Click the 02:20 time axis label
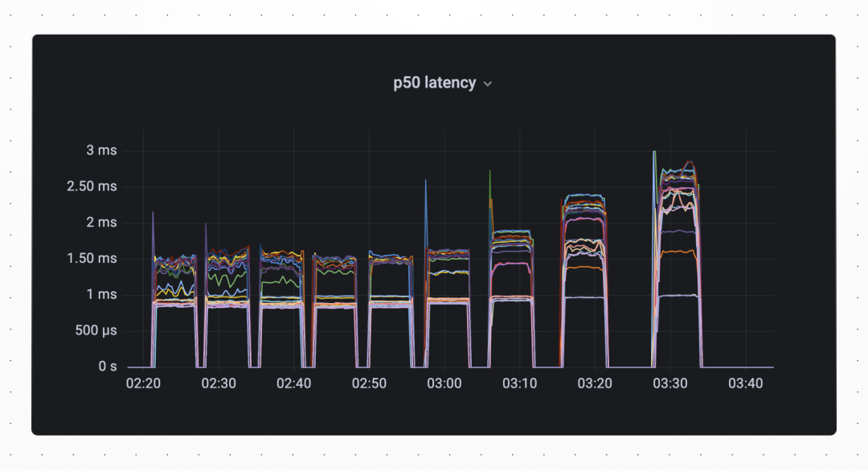Viewport: 868px width, 471px height. click(143, 383)
